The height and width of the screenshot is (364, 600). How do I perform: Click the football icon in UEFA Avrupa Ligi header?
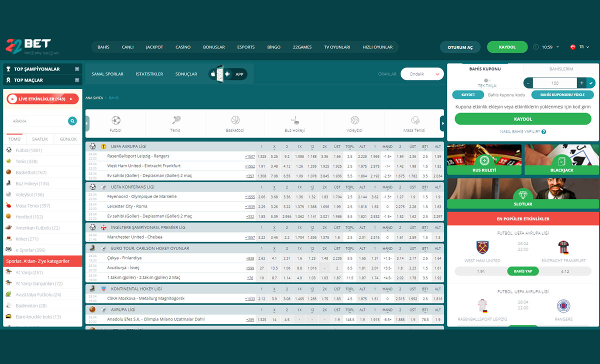pos(93,146)
